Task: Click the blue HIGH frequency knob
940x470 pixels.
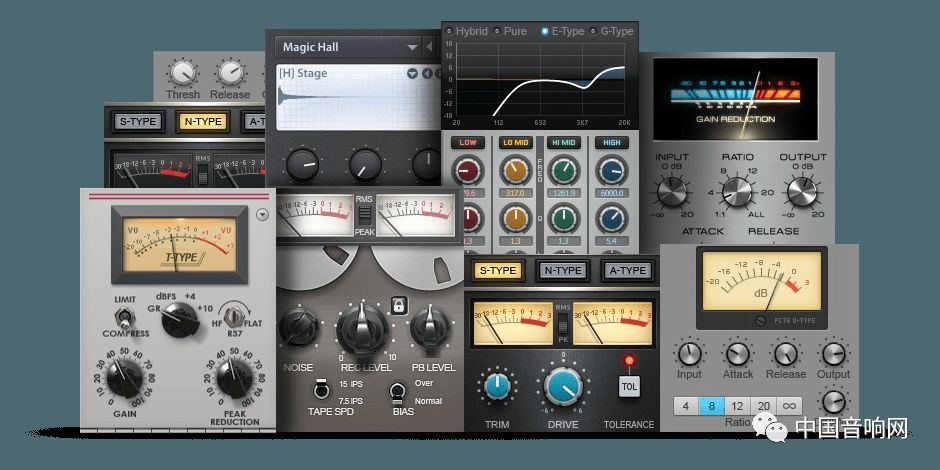Action: (611, 171)
